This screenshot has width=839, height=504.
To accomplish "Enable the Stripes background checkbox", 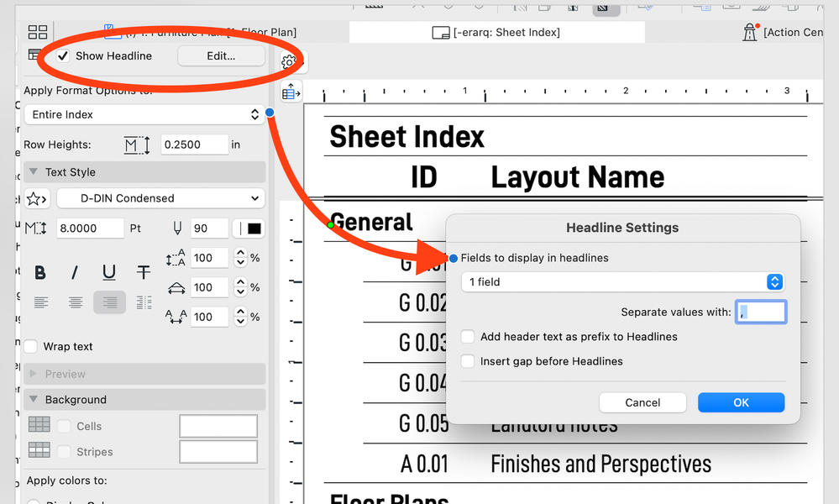I will [x=64, y=452].
